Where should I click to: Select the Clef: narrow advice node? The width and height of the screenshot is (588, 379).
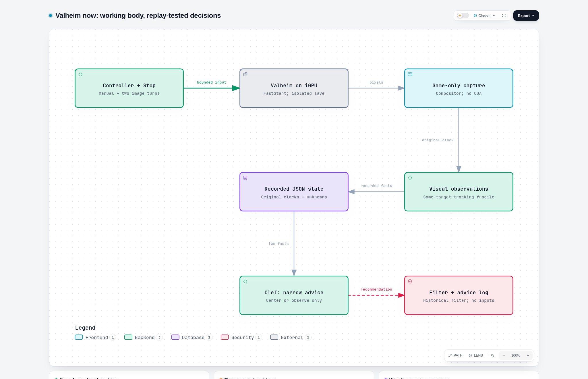click(x=294, y=295)
